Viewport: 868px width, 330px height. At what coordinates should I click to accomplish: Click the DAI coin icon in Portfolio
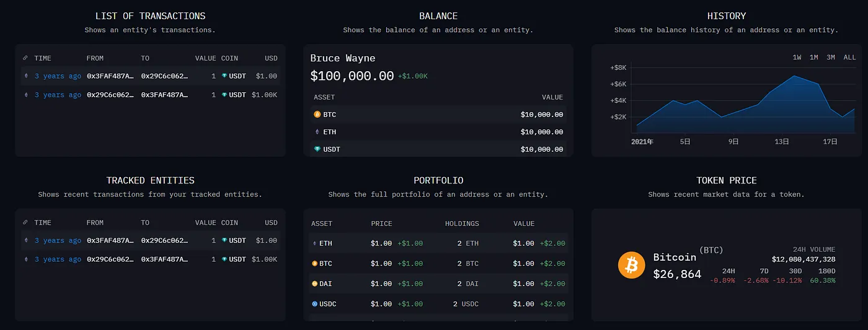coord(314,284)
